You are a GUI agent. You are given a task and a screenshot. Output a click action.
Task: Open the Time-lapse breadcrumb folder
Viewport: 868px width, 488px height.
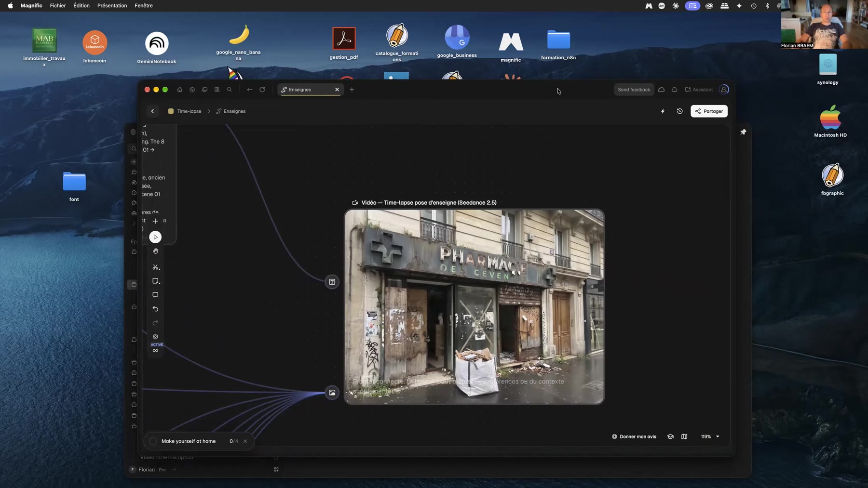[185, 111]
